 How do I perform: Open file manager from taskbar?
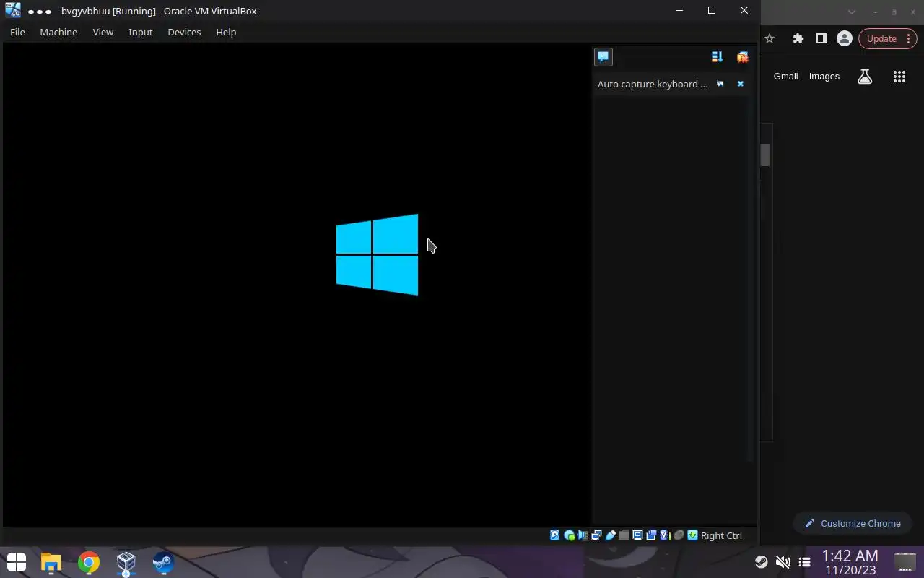(x=51, y=562)
